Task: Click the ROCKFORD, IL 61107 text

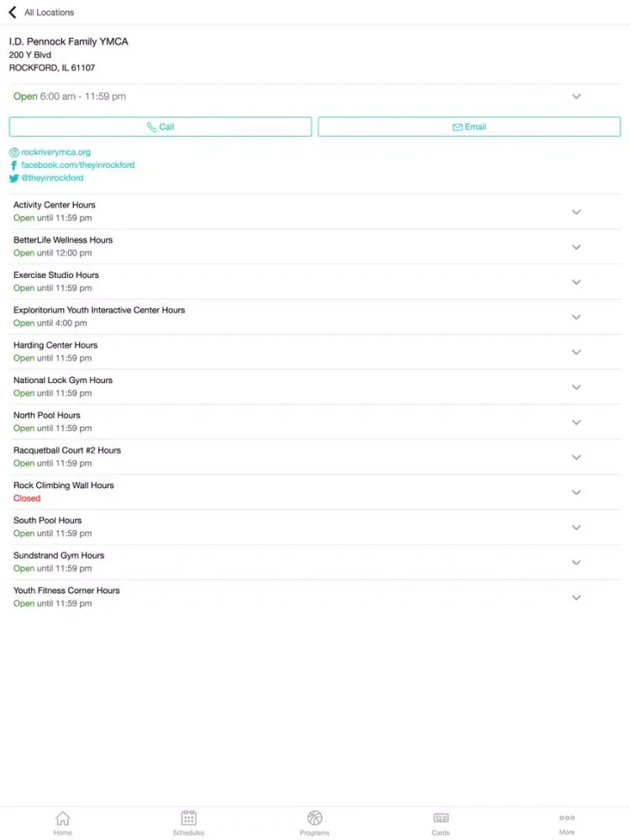Action: point(52,68)
